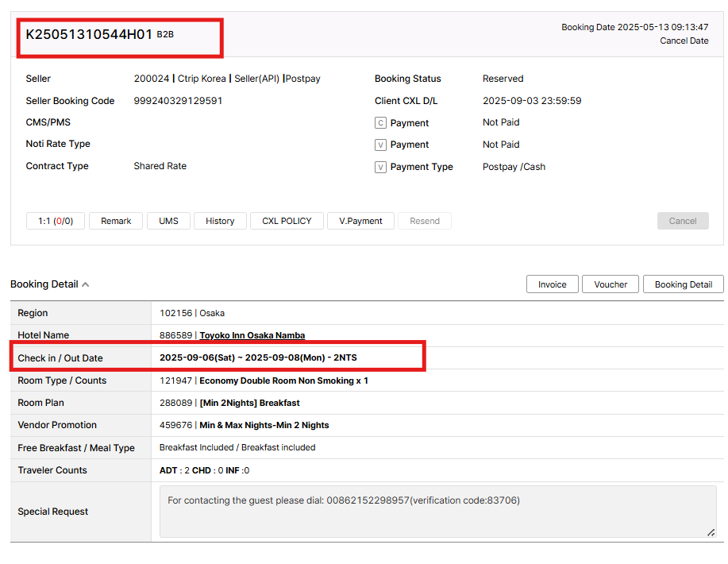The width and height of the screenshot is (728, 564).
Task: Collapse the Booking Detail section chevron
Action: coord(86,284)
